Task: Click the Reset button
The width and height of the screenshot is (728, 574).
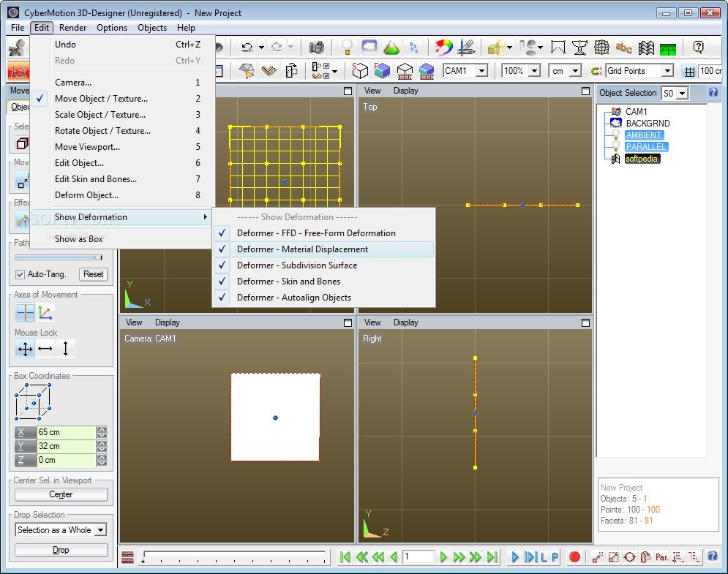Action: click(93, 274)
